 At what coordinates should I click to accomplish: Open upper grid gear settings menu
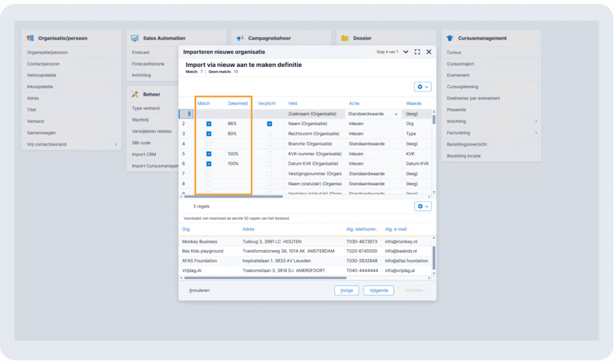[422, 87]
